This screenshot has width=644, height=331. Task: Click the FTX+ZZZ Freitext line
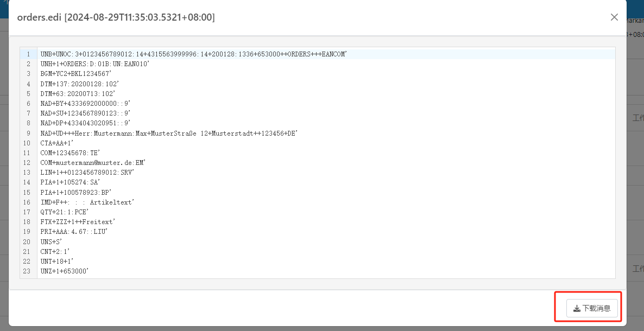78,222
